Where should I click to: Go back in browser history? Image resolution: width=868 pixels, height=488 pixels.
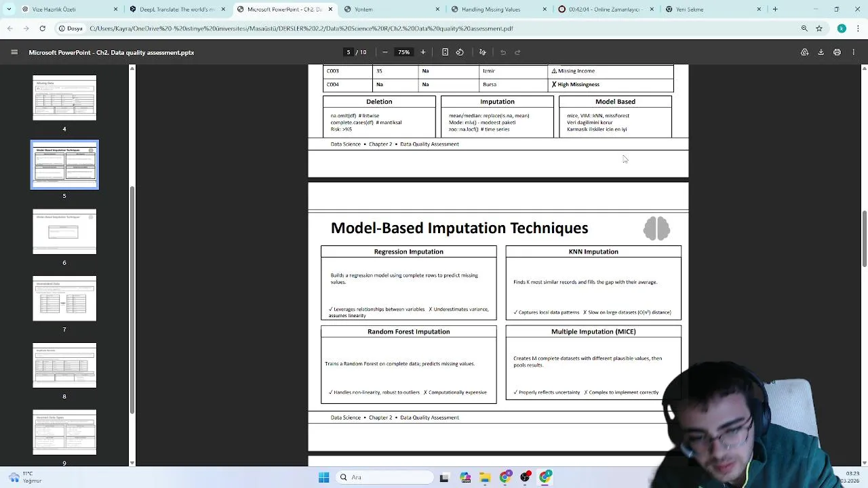(x=10, y=28)
